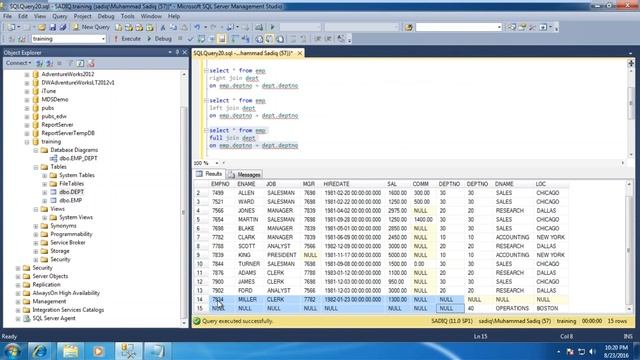Image resolution: width=640 pixels, height=360 pixels.
Task: Click the Refresh icon in Object Explorer toolbar
Action: (80, 63)
